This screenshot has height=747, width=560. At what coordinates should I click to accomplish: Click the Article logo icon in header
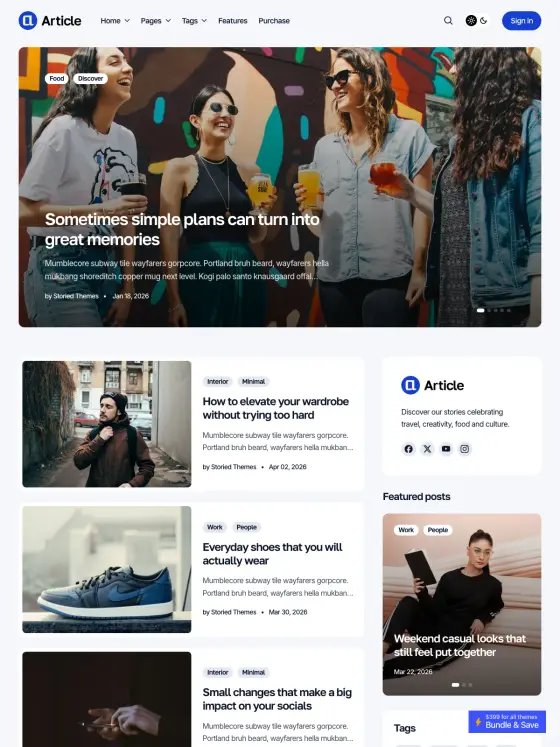(x=28, y=20)
